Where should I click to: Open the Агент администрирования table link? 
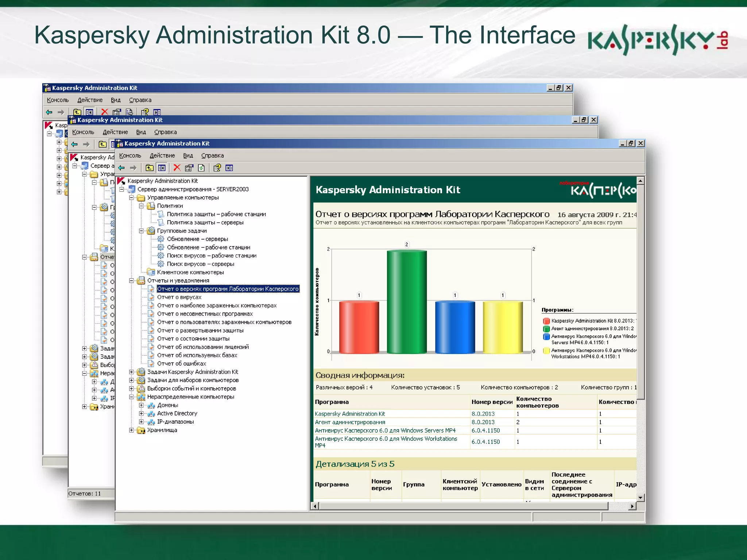click(350, 422)
